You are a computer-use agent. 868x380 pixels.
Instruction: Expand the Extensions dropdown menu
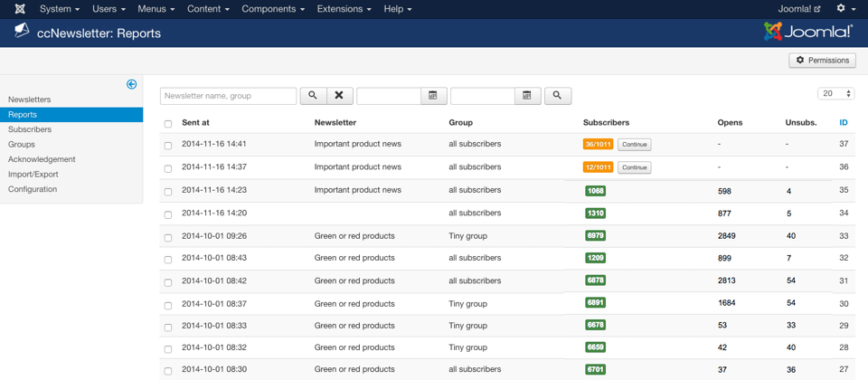tap(344, 9)
